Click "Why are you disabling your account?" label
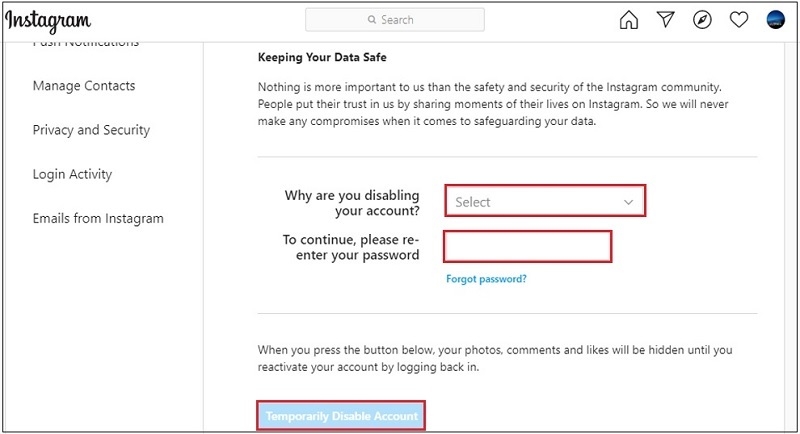The image size is (800, 434). [352, 203]
